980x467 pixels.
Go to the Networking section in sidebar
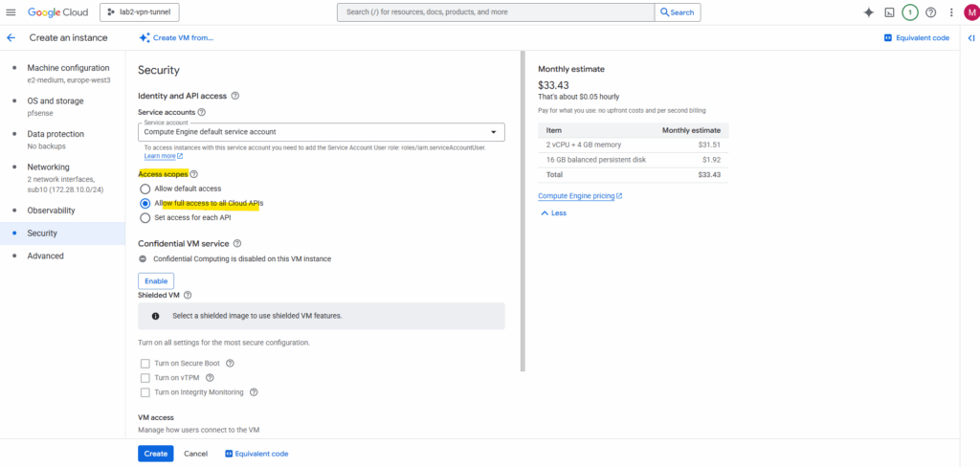[x=48, y=167]
